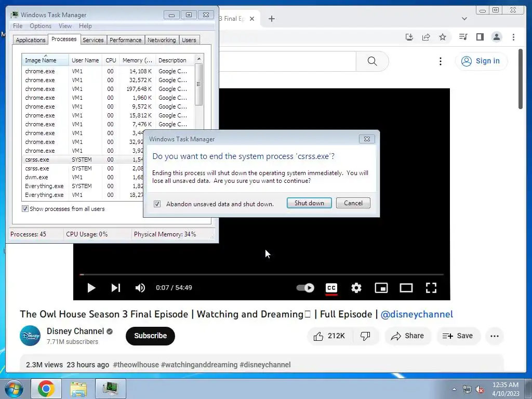Subscribe to Disney Channel
This screenshot has height=399, width=532.
pyautogui.click(x=150, y=336)
